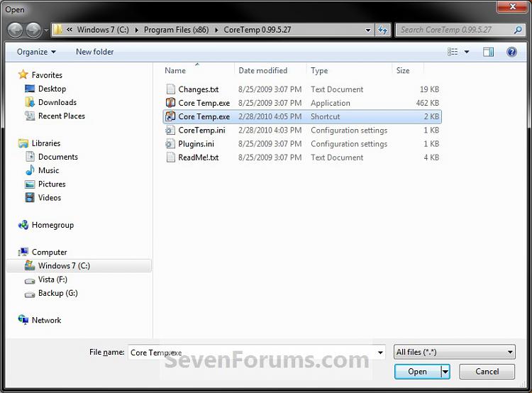Click the Plugins.ini file icon

pos(170,144)
